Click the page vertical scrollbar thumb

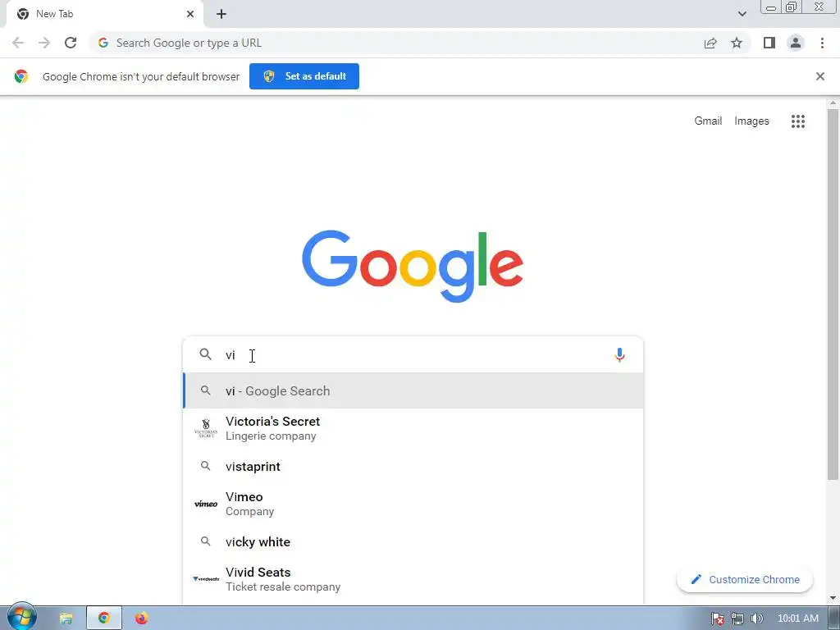pos(833,294)
